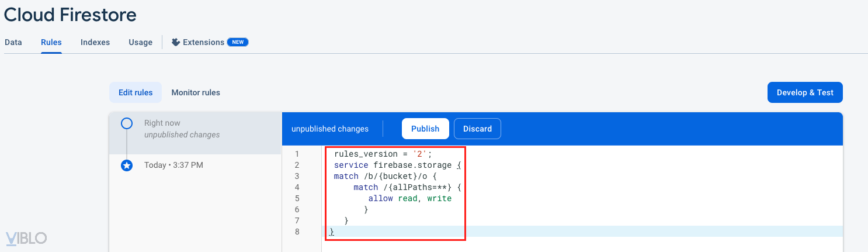Open the Indexes tab
Viewport: 868px width, 252px height.
tap(95, 42)
